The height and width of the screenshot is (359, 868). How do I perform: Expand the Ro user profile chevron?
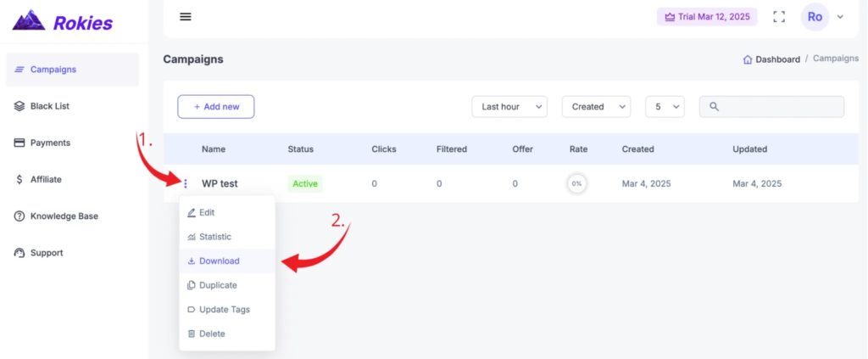tap(840, 17)
